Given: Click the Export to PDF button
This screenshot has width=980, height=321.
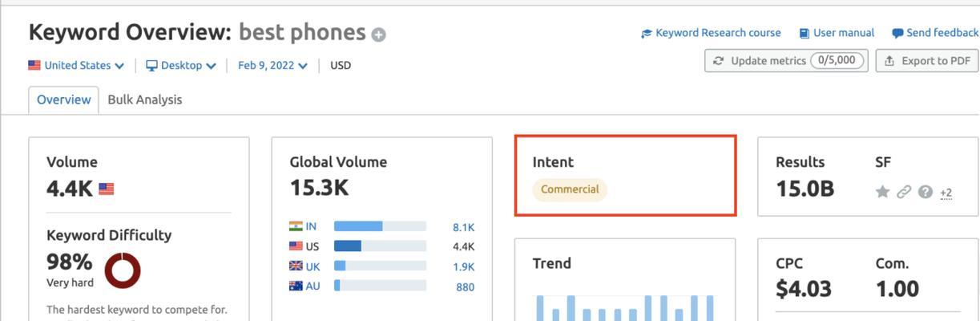Looking at the screenshot, I should click(927, 60).
